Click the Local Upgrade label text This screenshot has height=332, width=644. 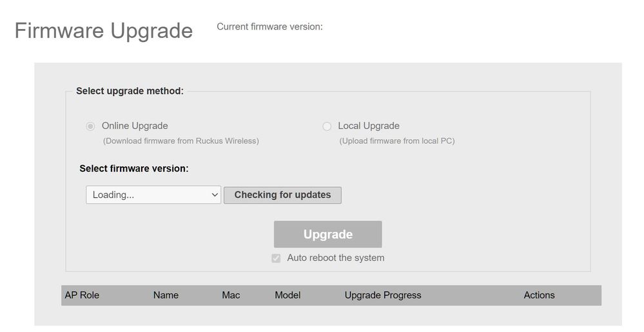pos(369,126)
